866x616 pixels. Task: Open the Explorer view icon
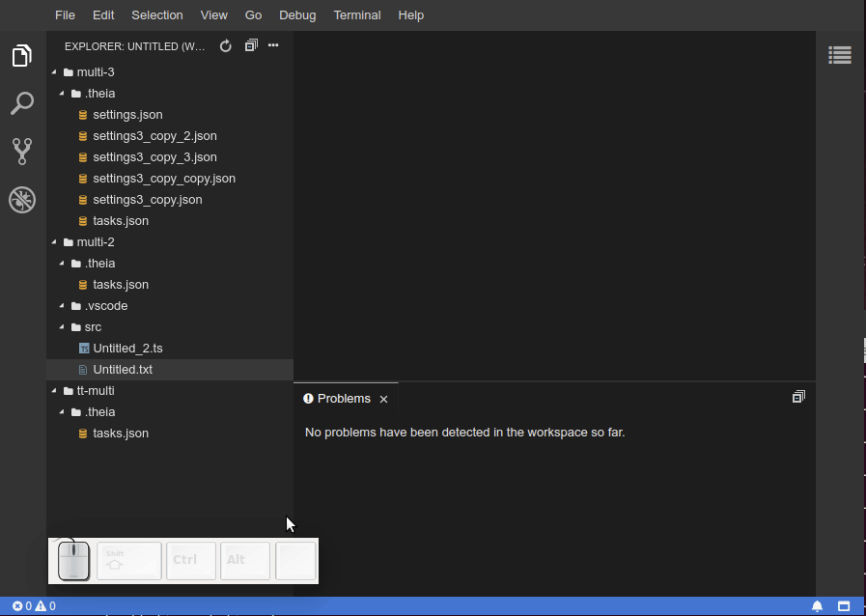tap(21, 55)
